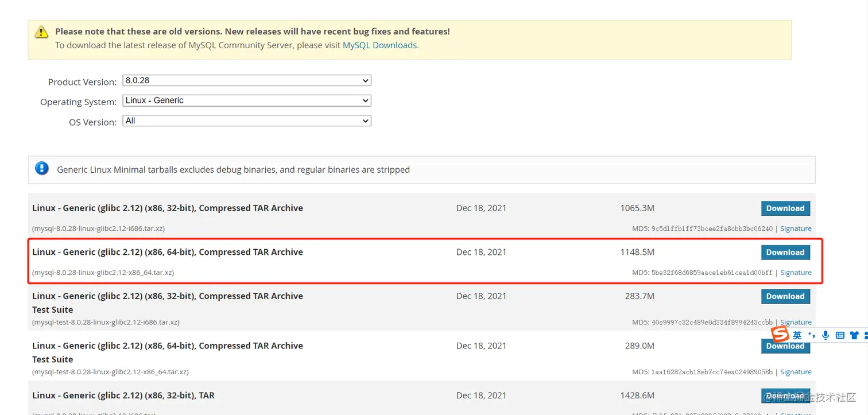Toggle the Sogou English/Chinese mode indicator

pos(797,335)
